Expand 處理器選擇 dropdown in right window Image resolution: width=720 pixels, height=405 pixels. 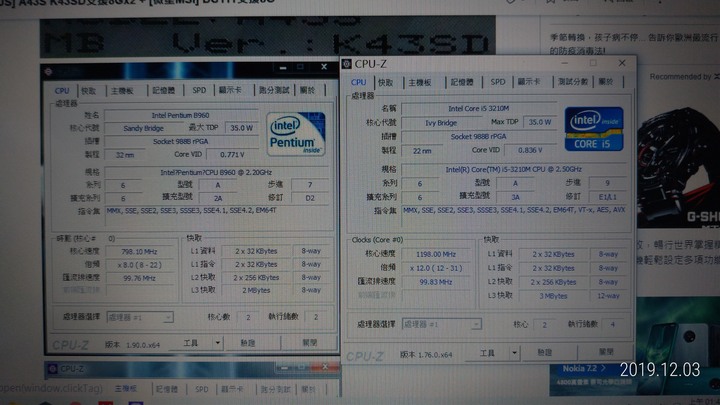[x=476, y=324]
